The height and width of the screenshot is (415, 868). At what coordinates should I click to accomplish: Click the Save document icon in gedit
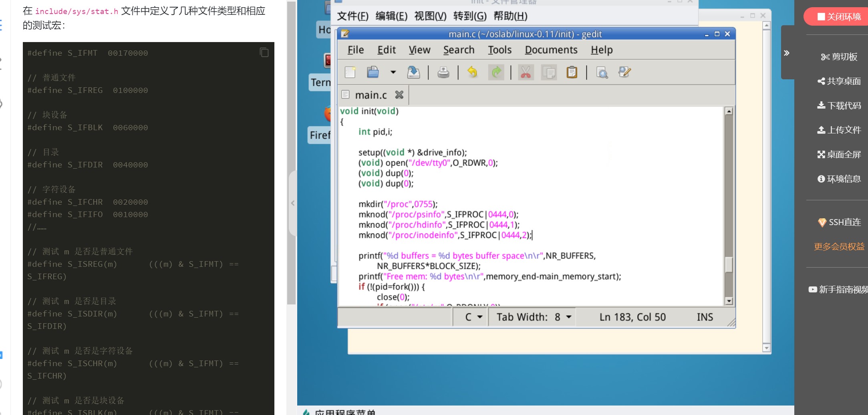point(413,73)
